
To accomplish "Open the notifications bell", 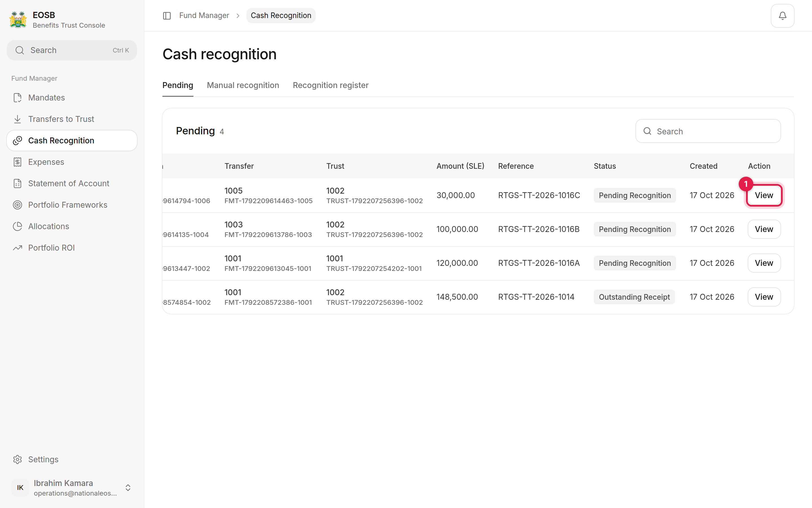I will [x=782, y=16].
